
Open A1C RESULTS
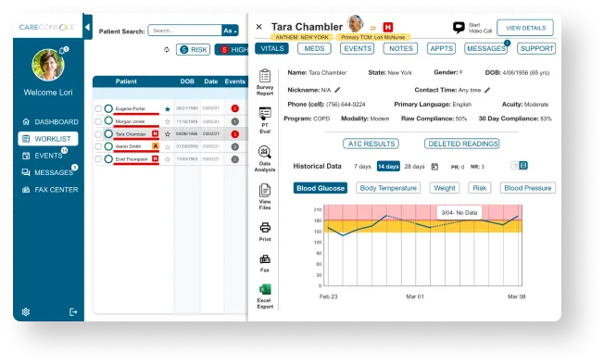click(371, 144)
